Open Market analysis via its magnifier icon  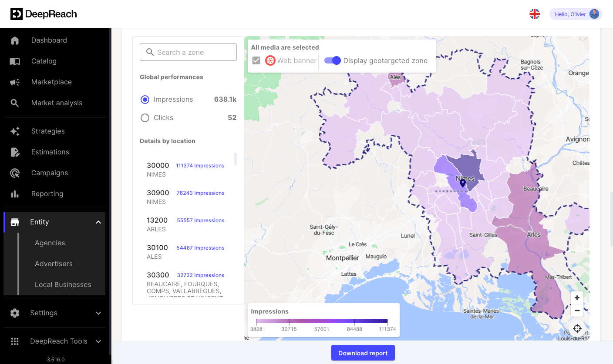point(15,103)
